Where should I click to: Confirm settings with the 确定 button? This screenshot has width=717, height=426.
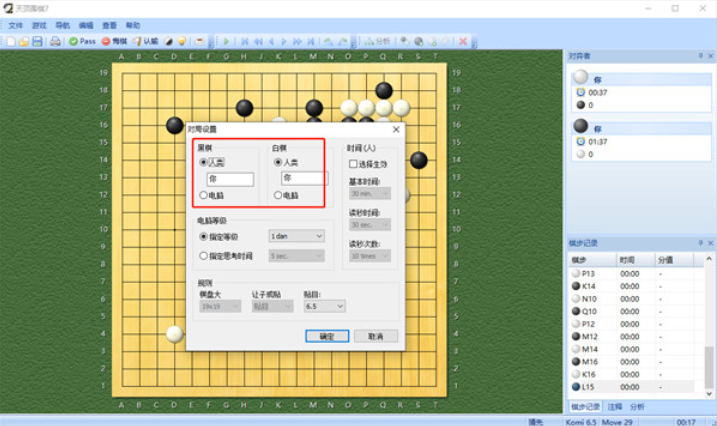pyautogui.click(x=326, y=336)
